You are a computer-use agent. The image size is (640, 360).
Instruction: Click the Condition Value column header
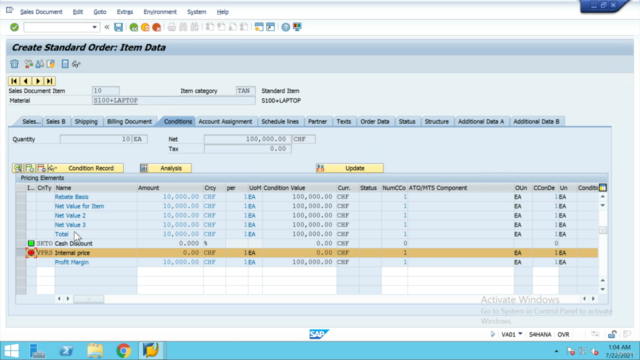tap(299, 188)
